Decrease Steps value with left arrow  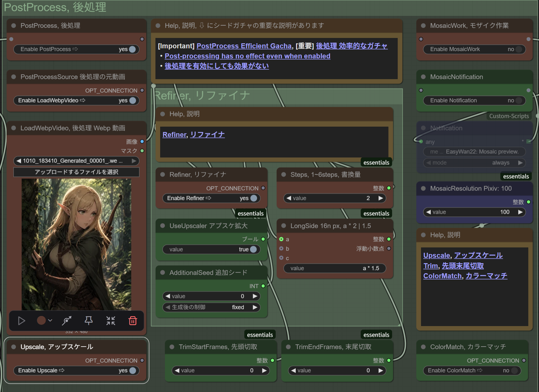pos(289,198)
